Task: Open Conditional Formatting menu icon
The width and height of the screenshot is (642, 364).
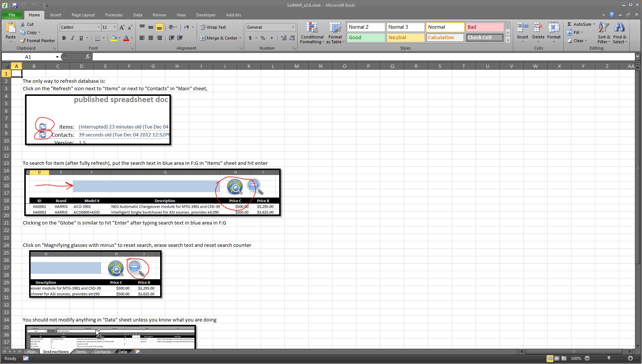Action: coord(312,28)
